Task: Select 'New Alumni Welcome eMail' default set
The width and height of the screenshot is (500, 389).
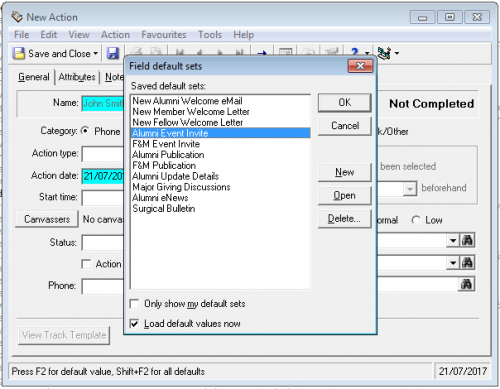Action: (x=220, y=101)
